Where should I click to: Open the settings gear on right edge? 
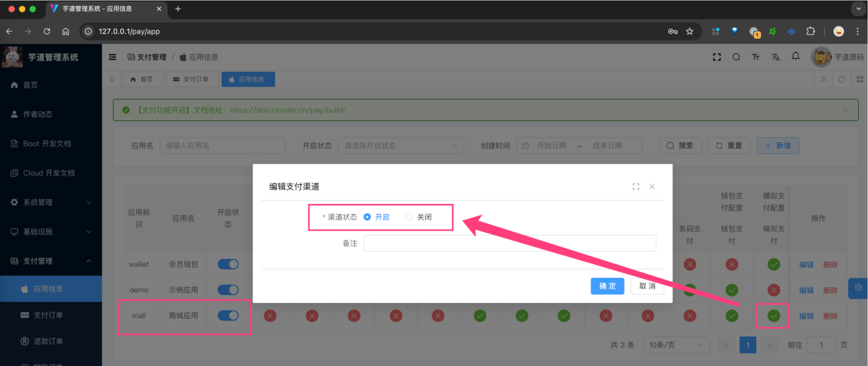pos(859,288)
